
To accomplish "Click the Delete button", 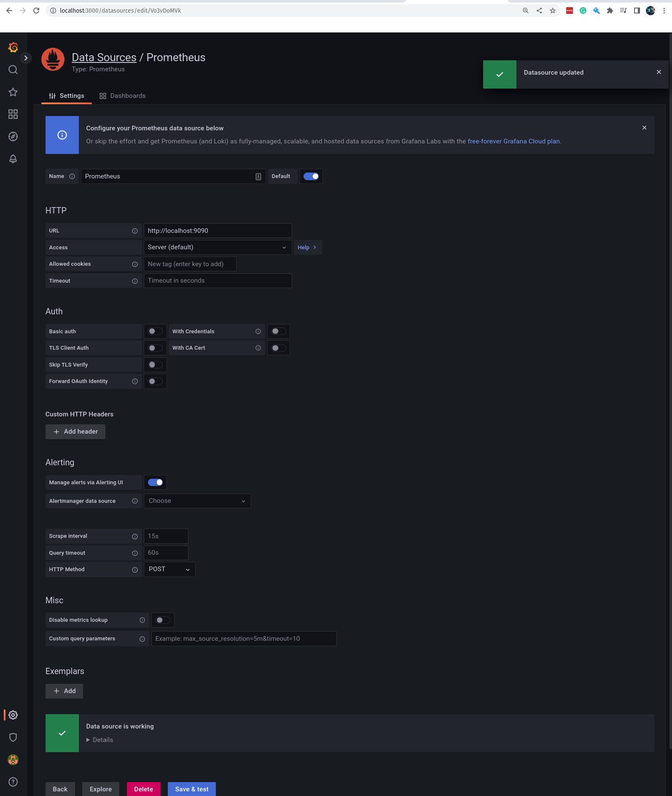I will (x=144, y=789).
